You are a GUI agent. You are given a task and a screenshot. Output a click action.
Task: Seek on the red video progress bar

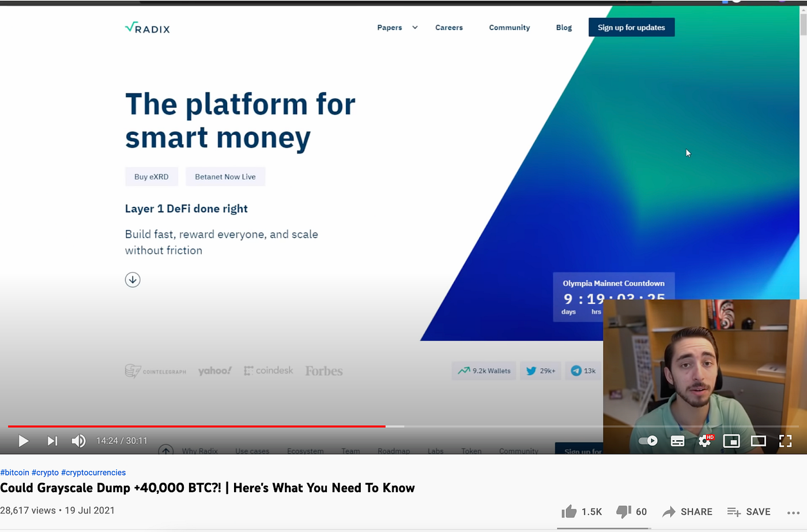pos(197,426)
